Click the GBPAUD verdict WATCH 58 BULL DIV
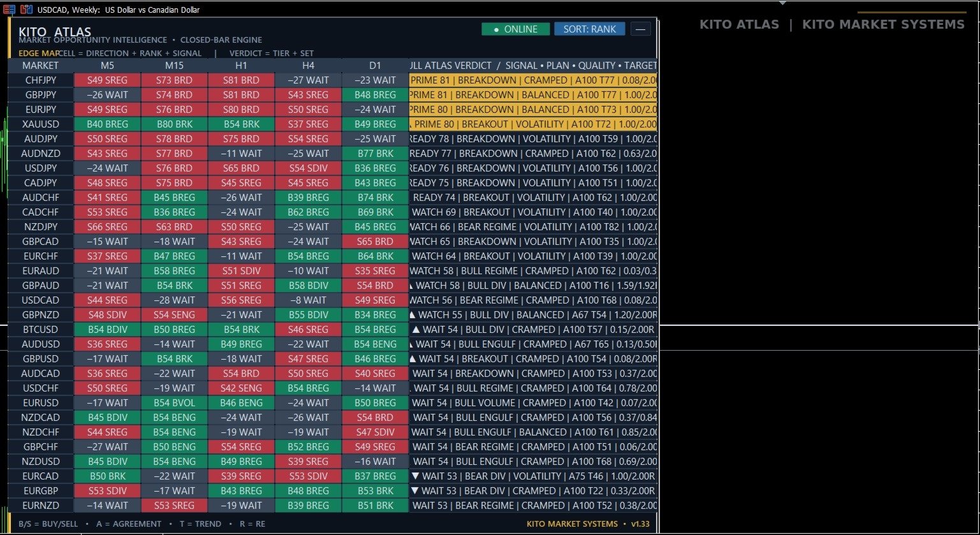980x535 pixels. (x=533, y=286)
